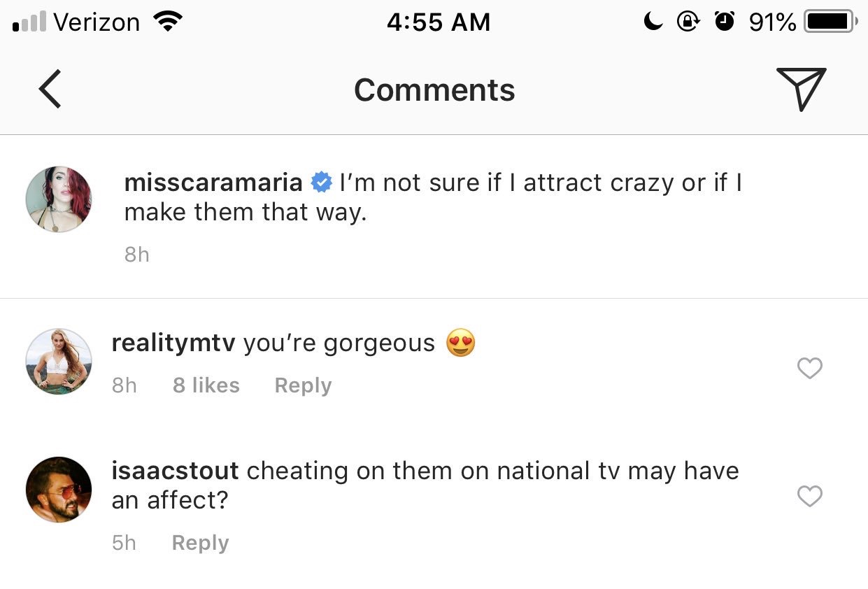Screen dimensions: 868x589
Task: Tap the rotation lock status icon
Action: tap(688, 22)
